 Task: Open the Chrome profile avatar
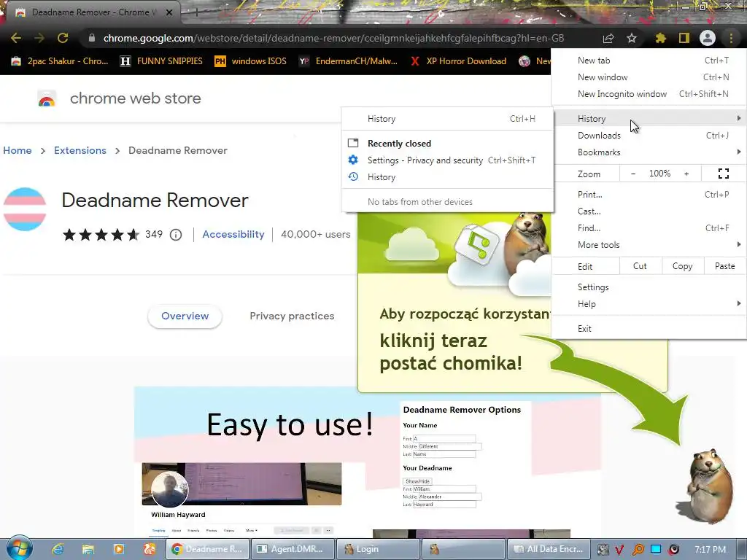click(x=708, y=38)
